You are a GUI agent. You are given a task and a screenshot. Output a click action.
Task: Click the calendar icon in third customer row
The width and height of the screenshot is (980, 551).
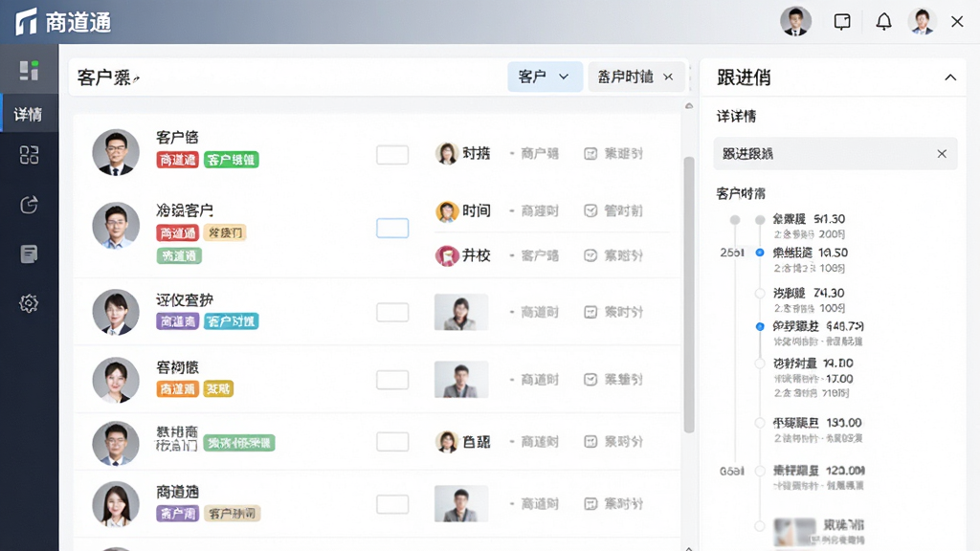tap(590, 312)
